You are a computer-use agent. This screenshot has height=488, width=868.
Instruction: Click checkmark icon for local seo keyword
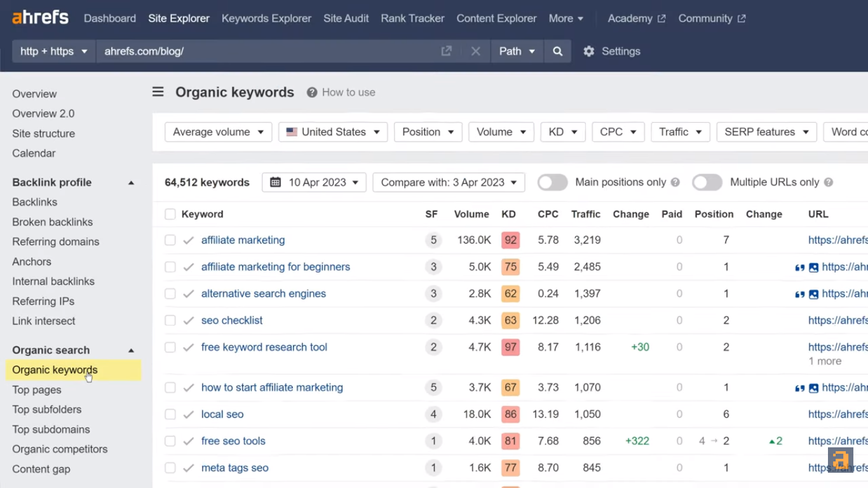(x=189, y=414)
